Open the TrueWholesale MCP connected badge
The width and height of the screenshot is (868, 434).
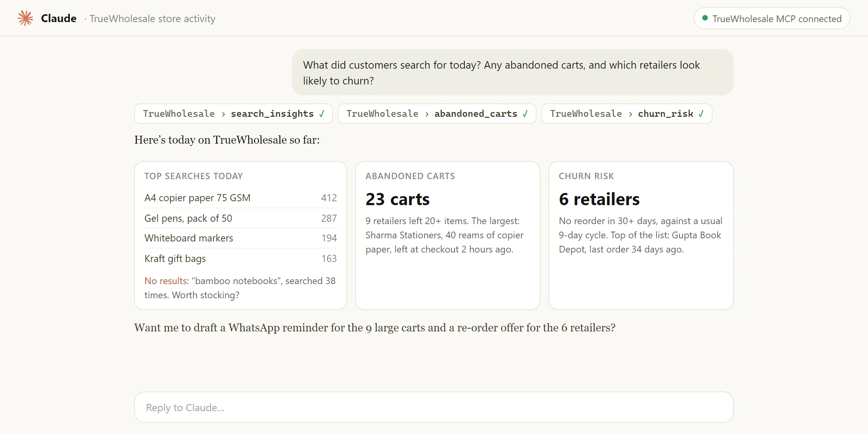[772, 18]
